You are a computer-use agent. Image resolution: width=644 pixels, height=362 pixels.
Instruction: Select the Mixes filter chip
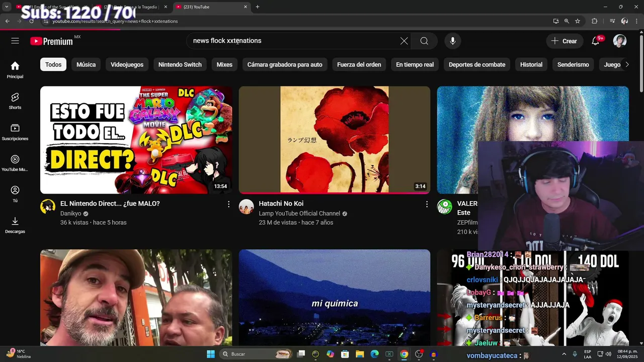tap(224, 64)
